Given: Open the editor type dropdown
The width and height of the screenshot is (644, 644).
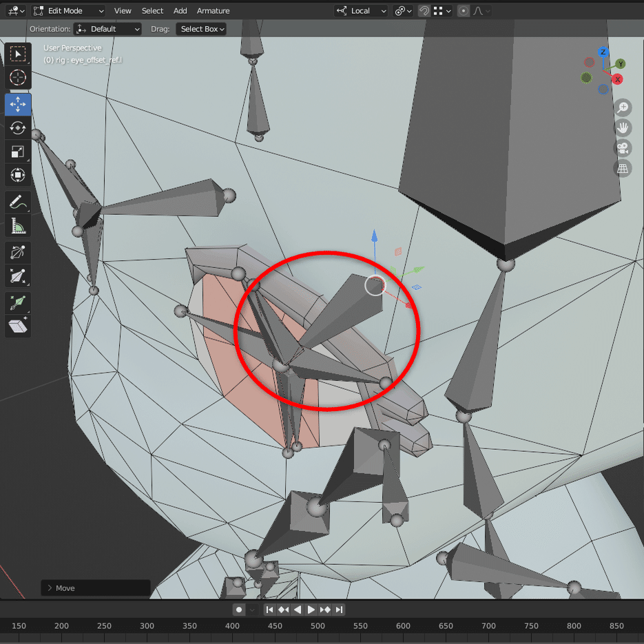Looking at the screenshot, I should point(16,11).
